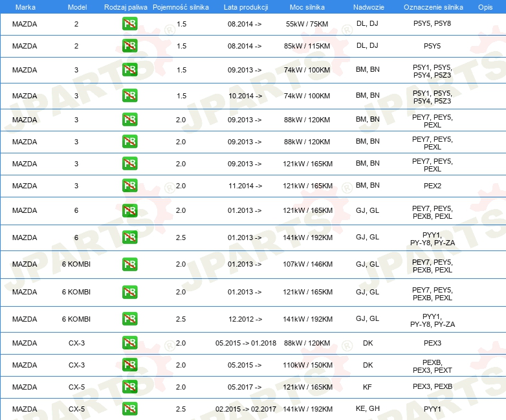Click fuel icon in Mazda 3 10.2014 row

coord(129,96)
